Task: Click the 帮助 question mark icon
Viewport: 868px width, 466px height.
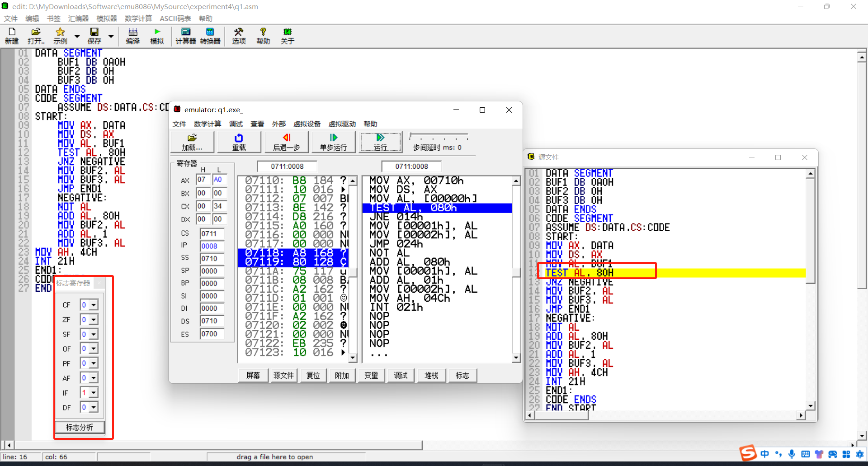Action: pyautogui.click(x=263, y=36)
